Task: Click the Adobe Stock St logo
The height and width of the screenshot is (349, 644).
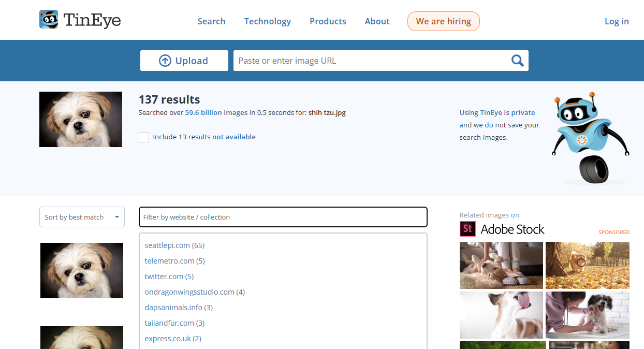Action: [x=467, y=229]
